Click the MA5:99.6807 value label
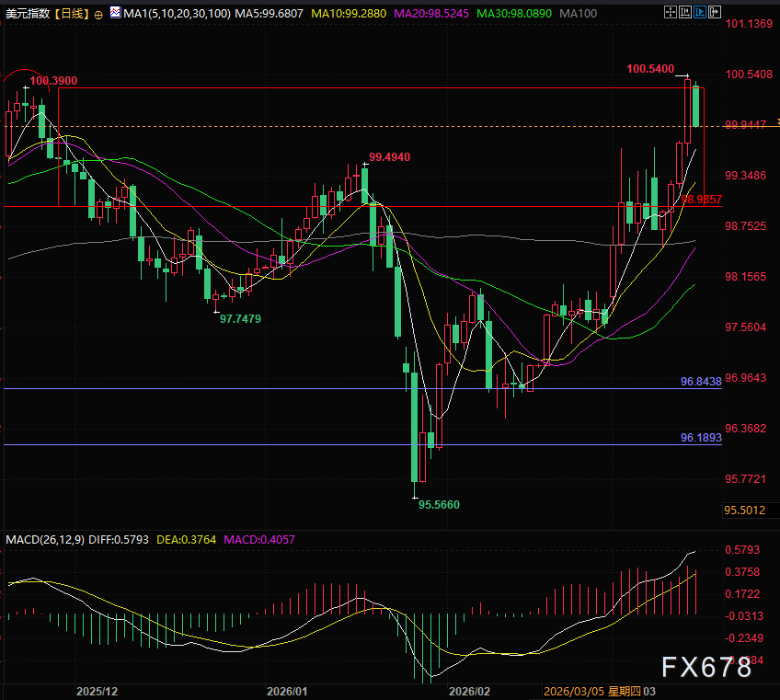This screenshot has width=780, height=700. click(269, 14)
